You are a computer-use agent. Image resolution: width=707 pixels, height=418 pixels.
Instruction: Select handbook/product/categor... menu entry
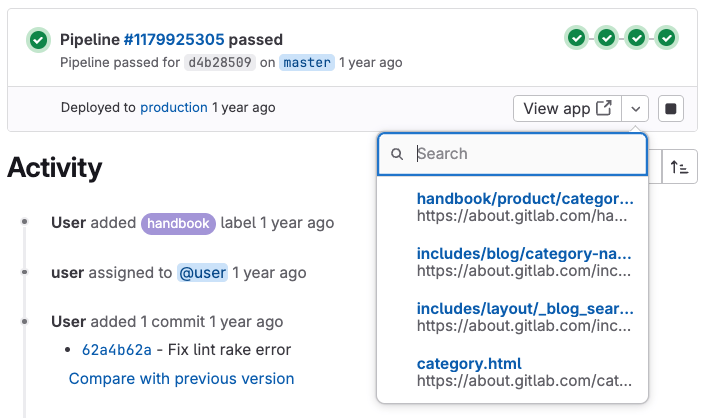[525, 206]
